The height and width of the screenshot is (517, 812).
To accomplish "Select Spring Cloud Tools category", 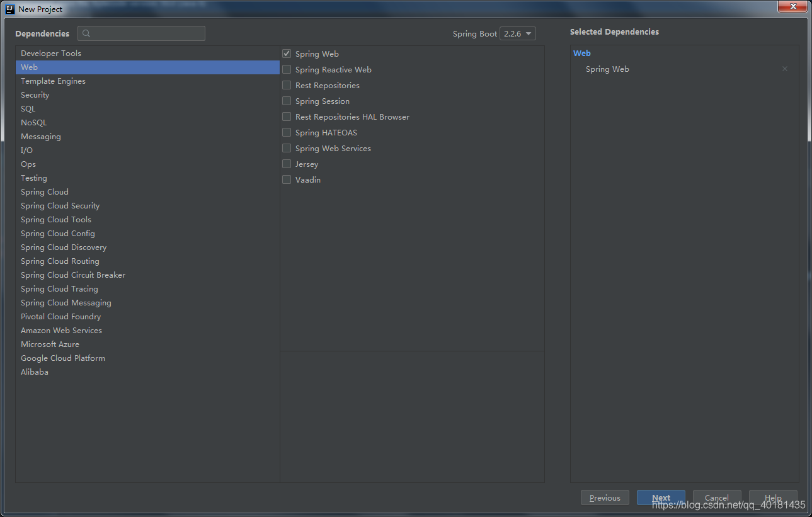I will [147, 220].
